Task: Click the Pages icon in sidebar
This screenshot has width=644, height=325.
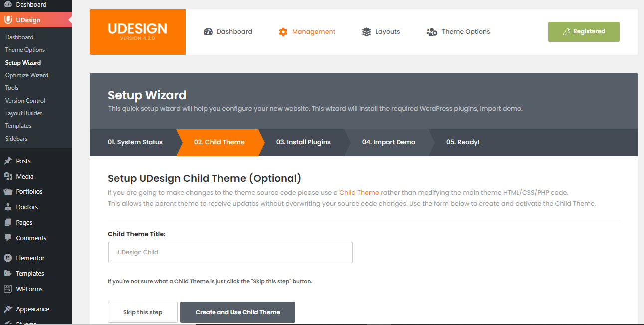Action: coord(8,222)
